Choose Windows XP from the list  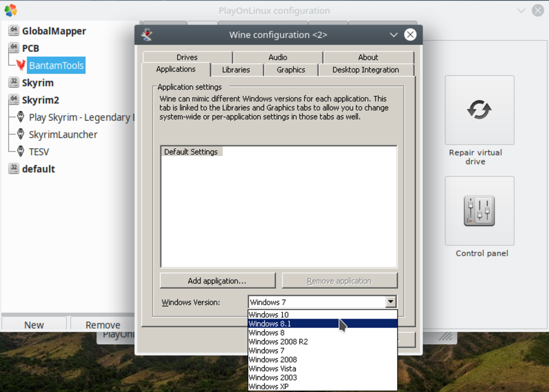click(322, 387)
